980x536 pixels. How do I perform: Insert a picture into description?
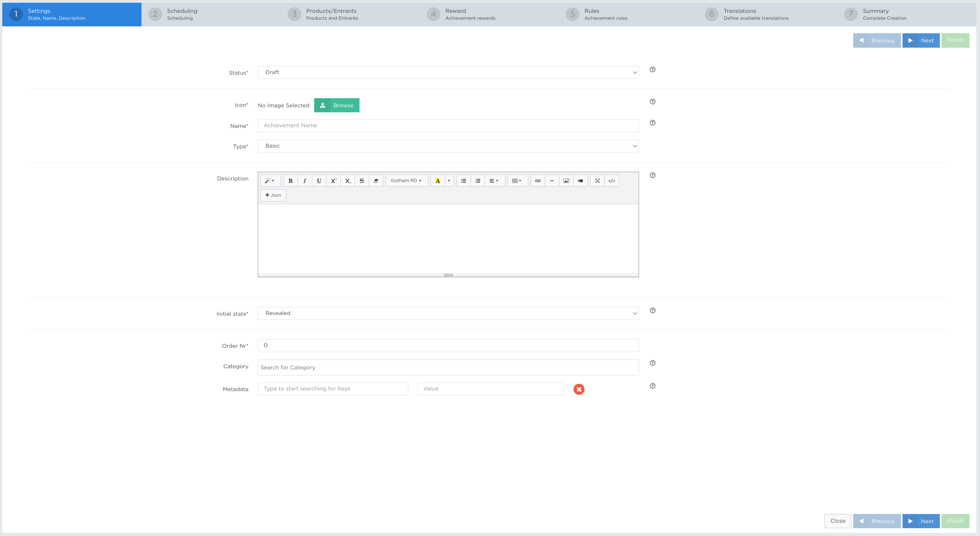coord(566,181)
